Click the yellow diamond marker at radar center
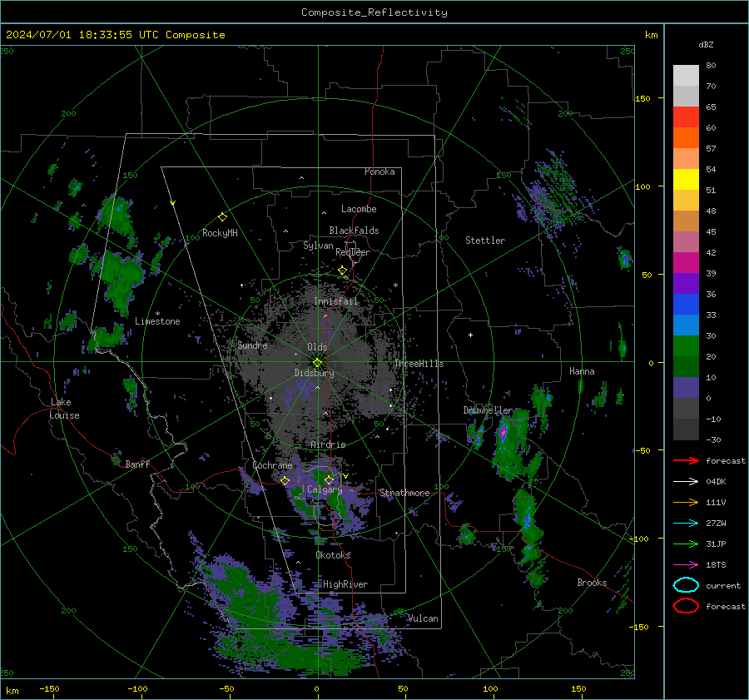This screenshot has height=700, width=749. pos(317,363)
